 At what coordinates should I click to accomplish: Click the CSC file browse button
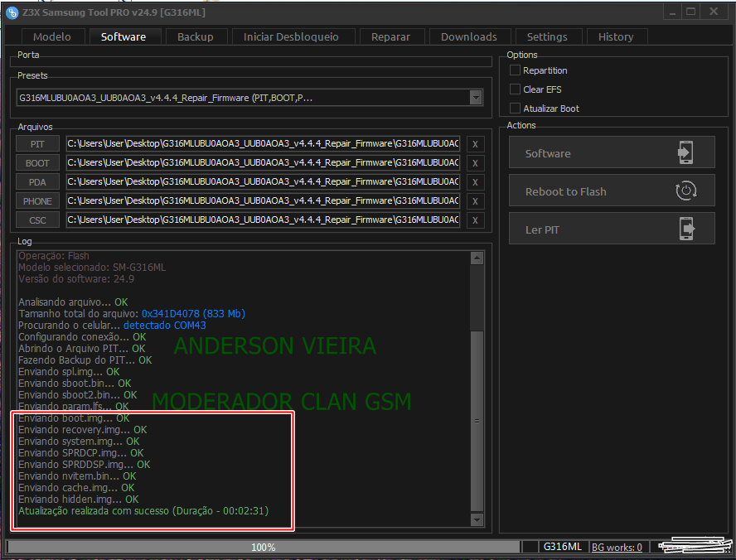[37, 220]
